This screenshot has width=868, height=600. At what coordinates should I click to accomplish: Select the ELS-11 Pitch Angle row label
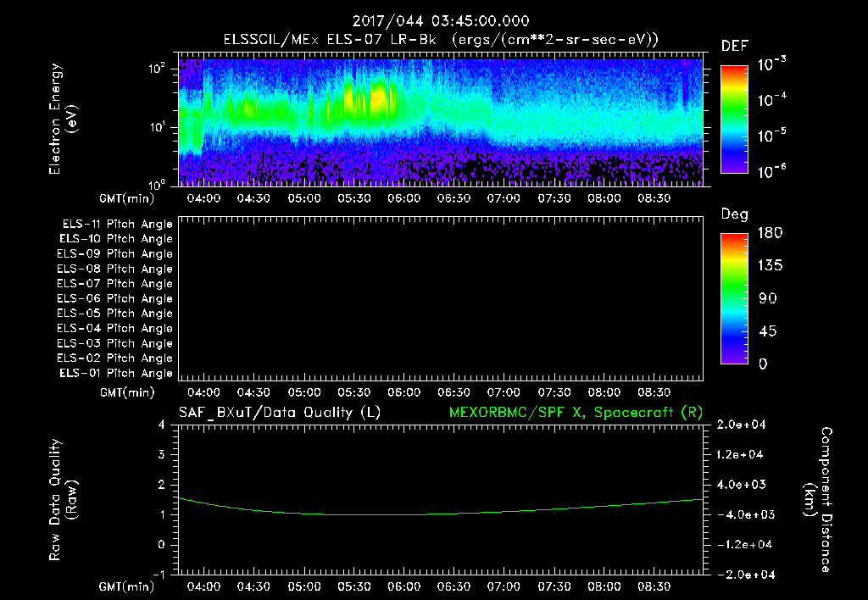(x=117, y=225)
